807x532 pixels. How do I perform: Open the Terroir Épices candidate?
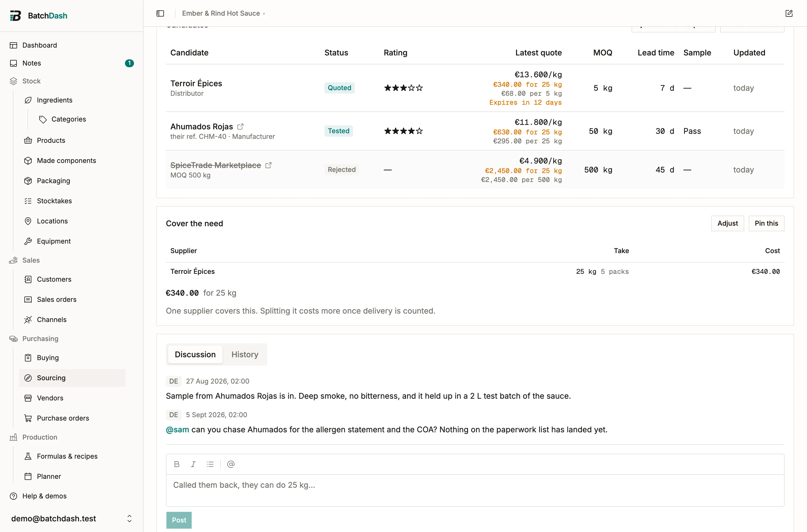(196, 83)
